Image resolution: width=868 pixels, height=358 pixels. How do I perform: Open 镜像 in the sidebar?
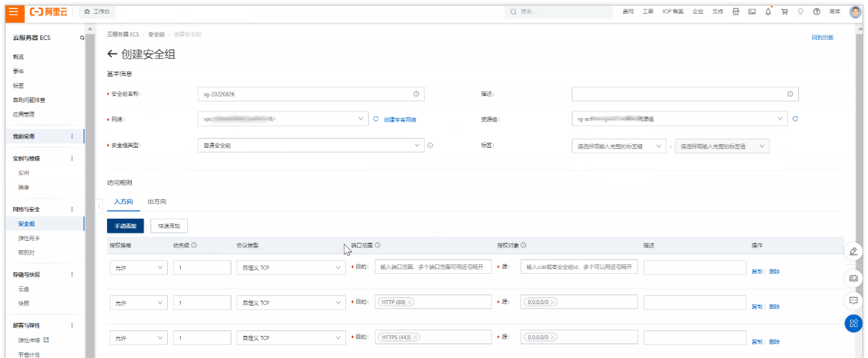[24, 187]
